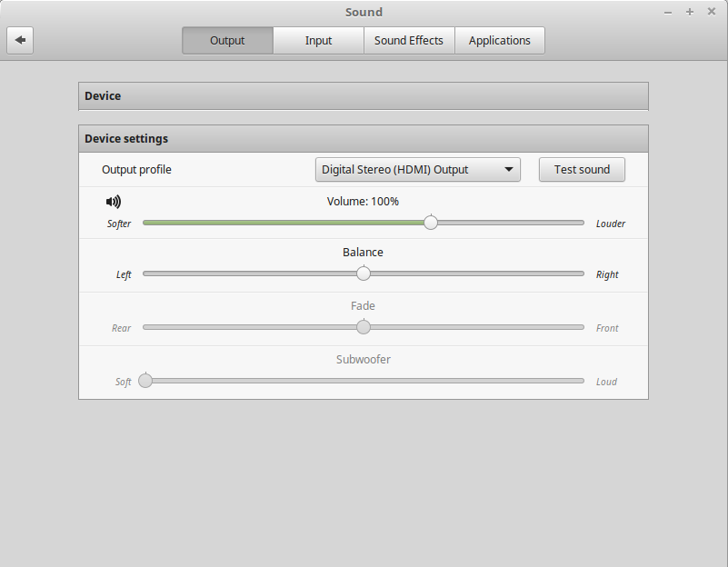The image size is (728, 567).
Task: Select the Applications tab
Action: click(499, 40)
